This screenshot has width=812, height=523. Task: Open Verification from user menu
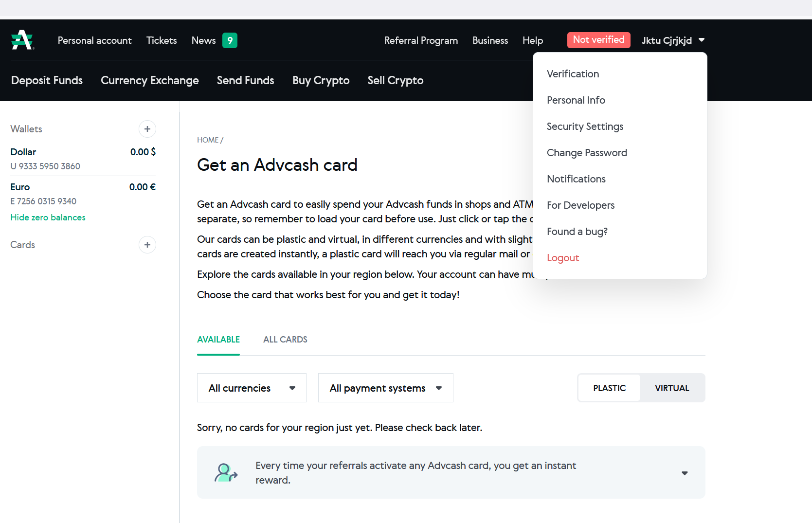tap(573, 74)
